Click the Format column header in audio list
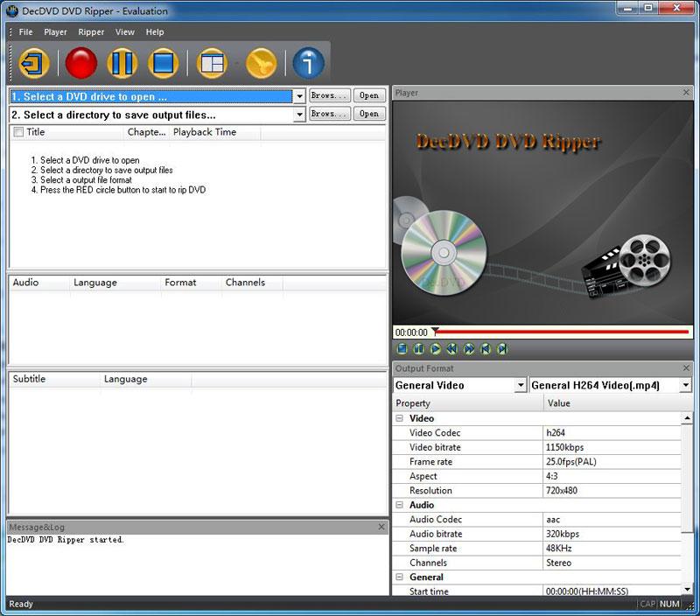This screenshot has height=616, width=700. click(x=191, y=283)
